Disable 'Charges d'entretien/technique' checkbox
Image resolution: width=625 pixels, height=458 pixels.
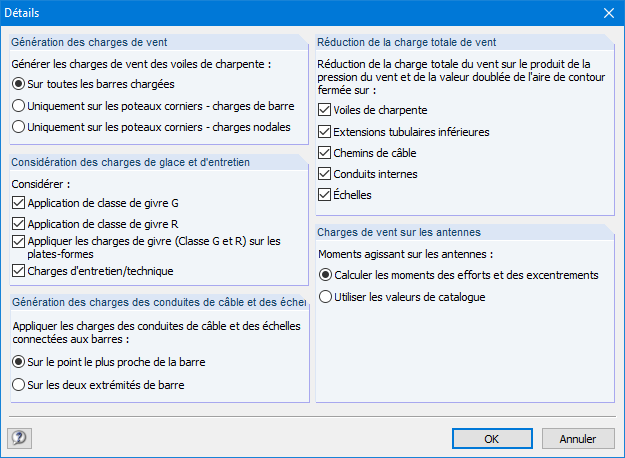[x=19, y=270]
